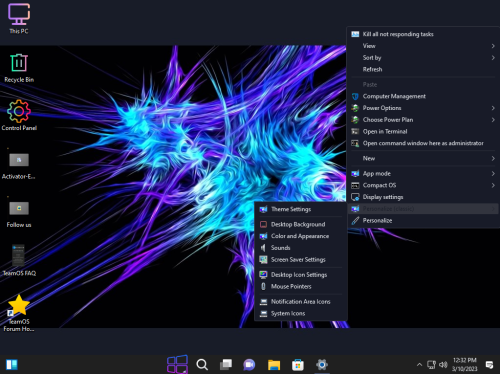Click the volume speaker tray icon
The height and width of the screenshot is (374, 500).
(443, 365)
